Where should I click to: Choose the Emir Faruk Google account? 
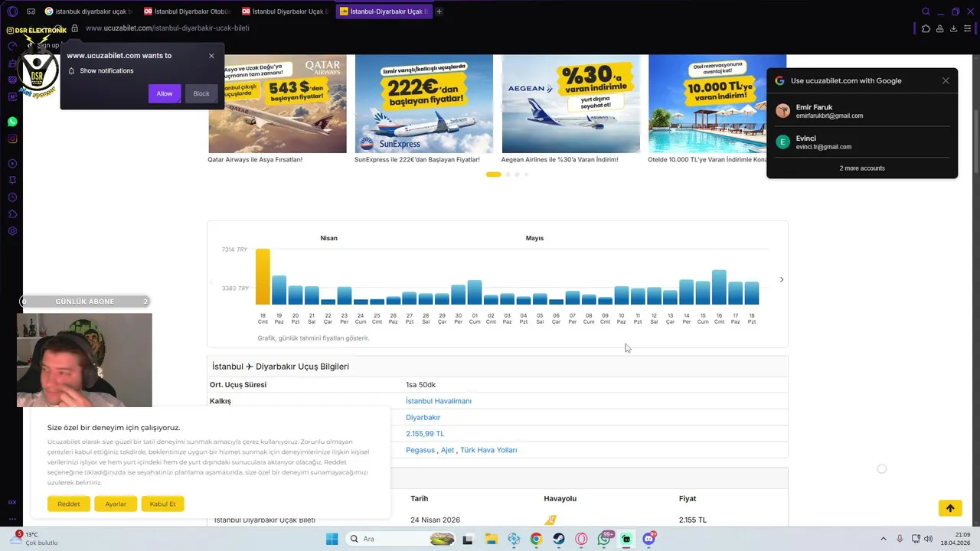[x=862, y=111]
